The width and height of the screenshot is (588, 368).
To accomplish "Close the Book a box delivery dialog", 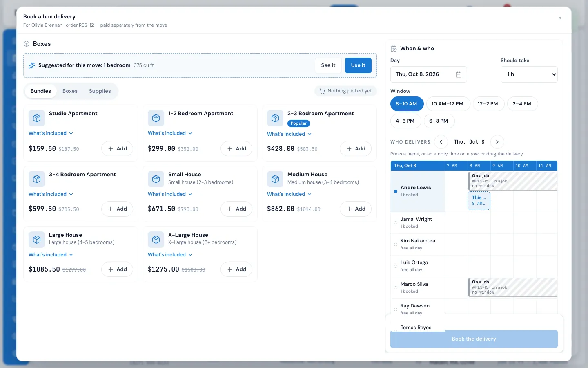I will pos(560,18).
